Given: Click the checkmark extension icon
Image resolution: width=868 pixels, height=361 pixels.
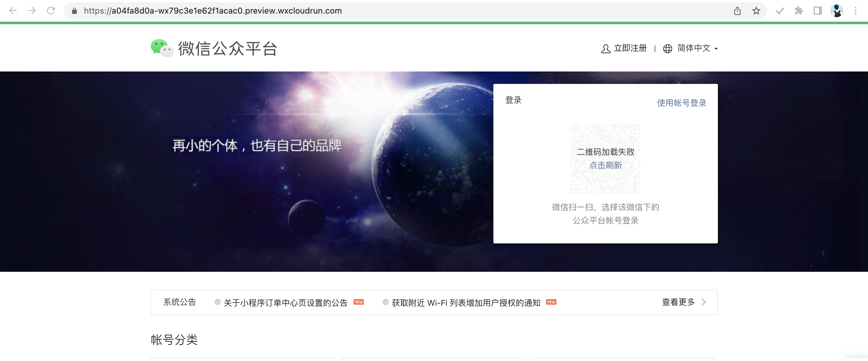Looking at the screenshot, I should click(x=780, y=11).
